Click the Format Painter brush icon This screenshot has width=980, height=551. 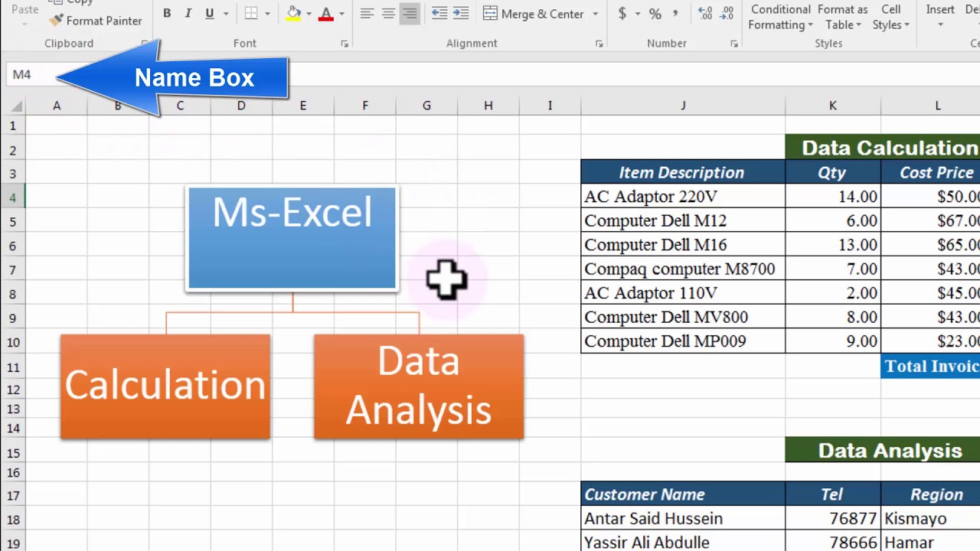pyautogui.click(x=55, y=21)
